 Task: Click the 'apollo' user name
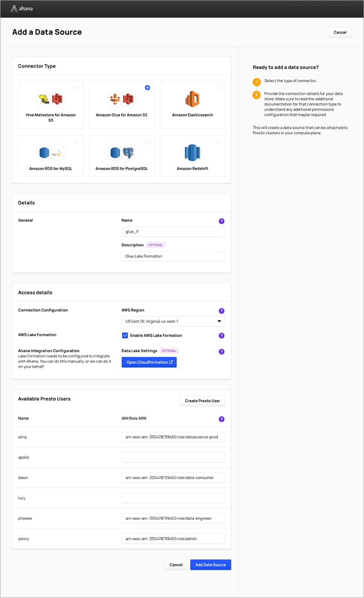pos(24,457)
